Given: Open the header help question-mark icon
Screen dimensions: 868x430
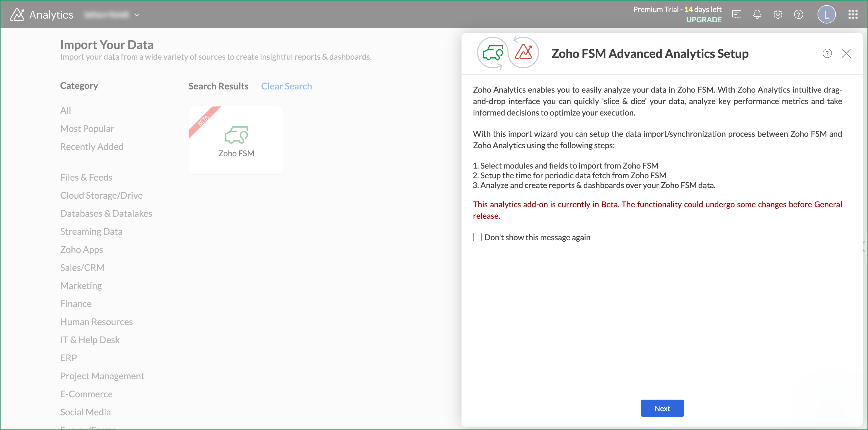Looking at the screenshot, I should coord(798,15).
